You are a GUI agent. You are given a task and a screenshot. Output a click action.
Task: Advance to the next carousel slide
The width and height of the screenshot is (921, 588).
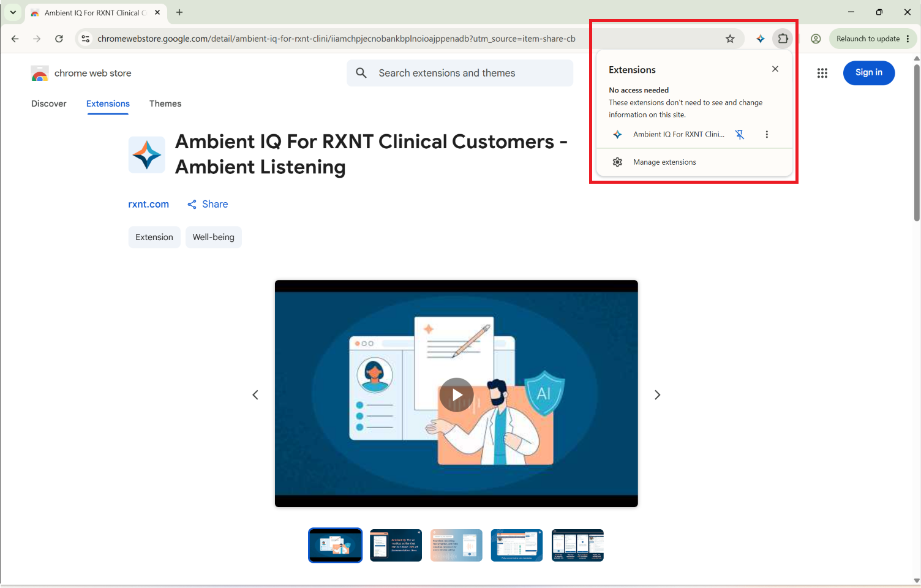tap(657, 395)
